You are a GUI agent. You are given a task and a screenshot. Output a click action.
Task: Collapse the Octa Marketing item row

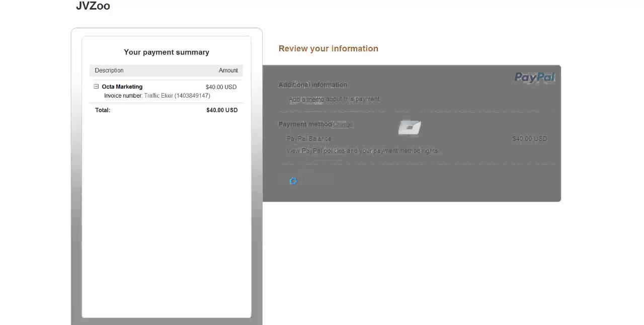[x=96, y=87]
